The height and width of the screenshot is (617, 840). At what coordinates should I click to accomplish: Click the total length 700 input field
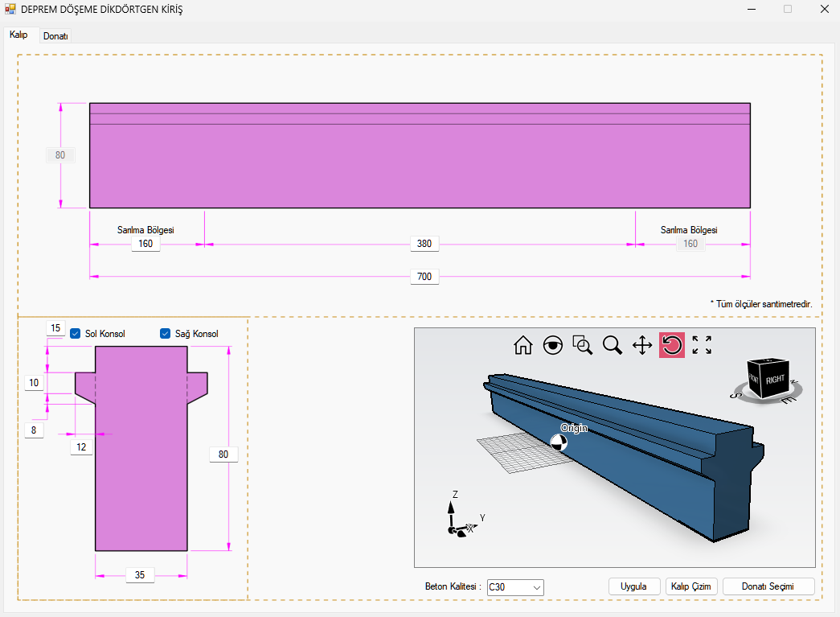[424, 277]
